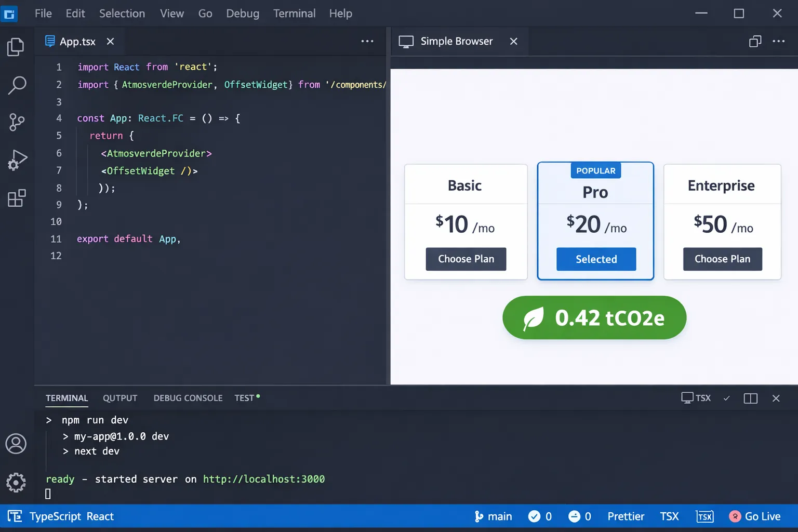The image size is (798, 532).
Task: Open the Manage settings gear
Action: coord(16,483)
